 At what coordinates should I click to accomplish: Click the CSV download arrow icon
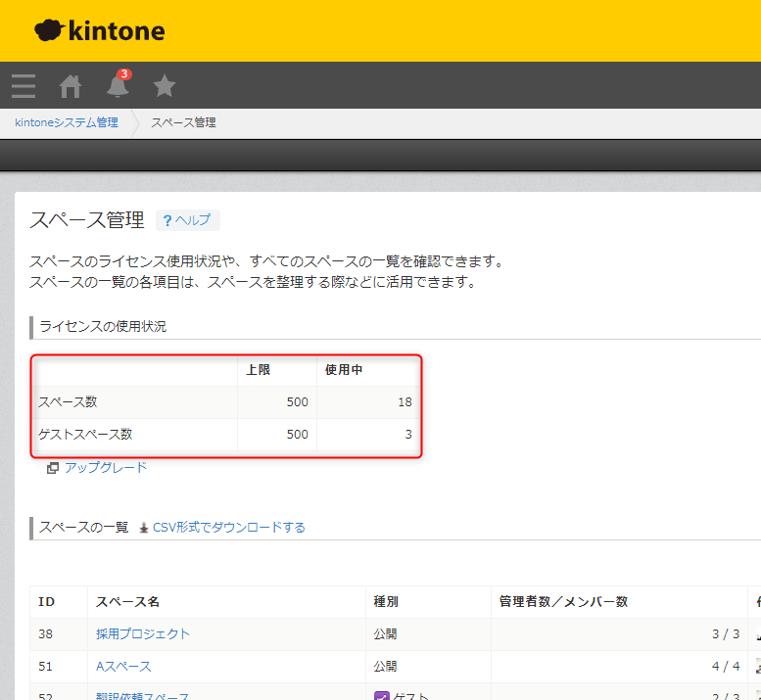point(144,528)
